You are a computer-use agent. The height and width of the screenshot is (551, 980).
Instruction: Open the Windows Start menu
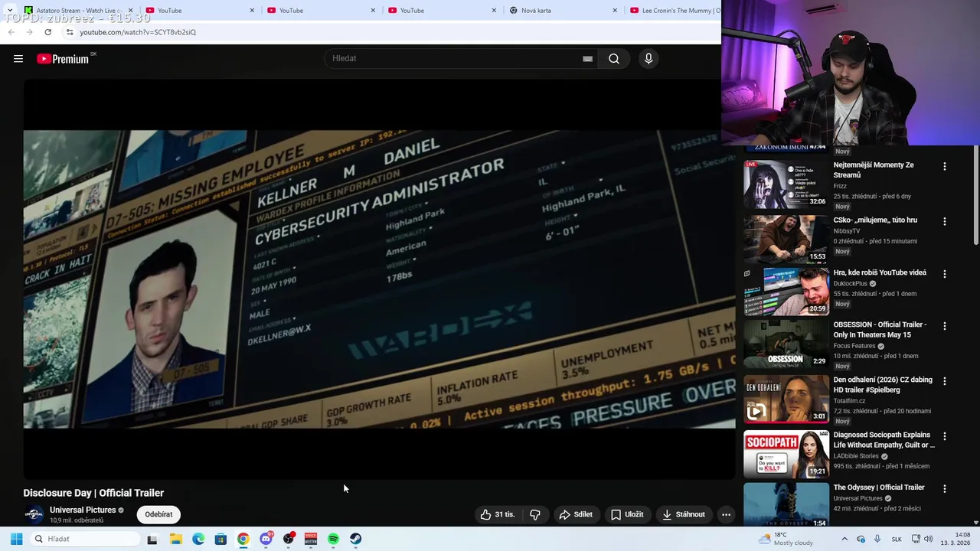16,539
